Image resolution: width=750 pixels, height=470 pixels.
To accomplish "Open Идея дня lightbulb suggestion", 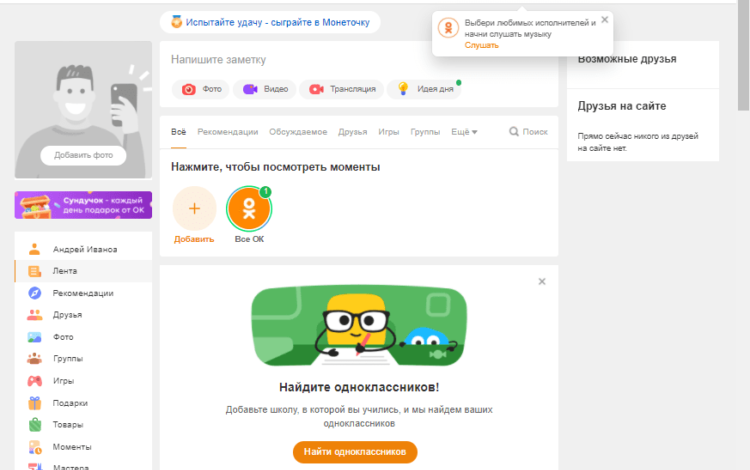I will tap(425, 89).
